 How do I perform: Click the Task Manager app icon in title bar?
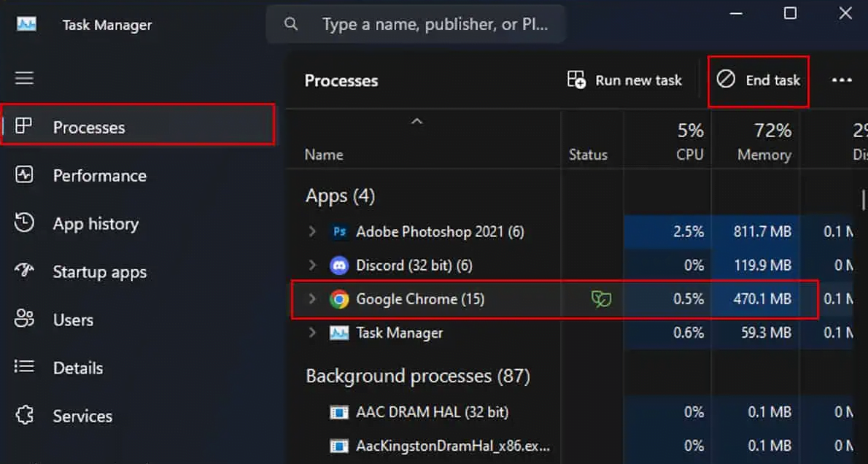[26, 24]
